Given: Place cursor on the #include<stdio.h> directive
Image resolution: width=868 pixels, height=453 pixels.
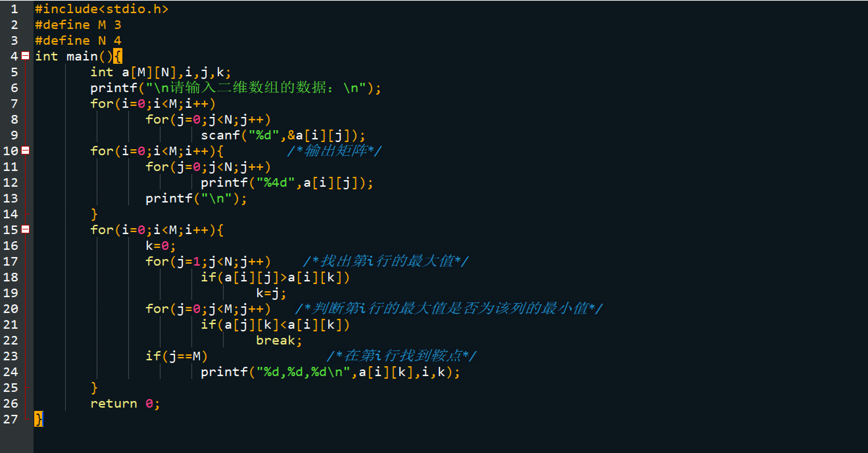Looking at the screenshot, I should 101,9.
